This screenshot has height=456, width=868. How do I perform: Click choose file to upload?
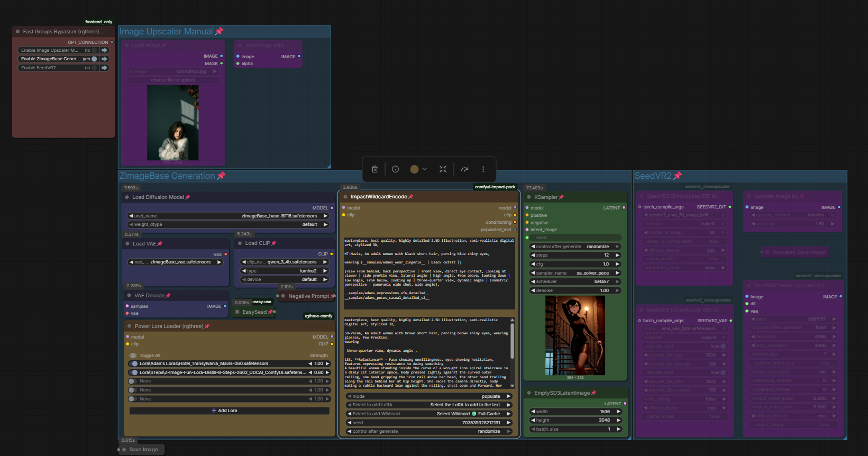tap(173, 80)
